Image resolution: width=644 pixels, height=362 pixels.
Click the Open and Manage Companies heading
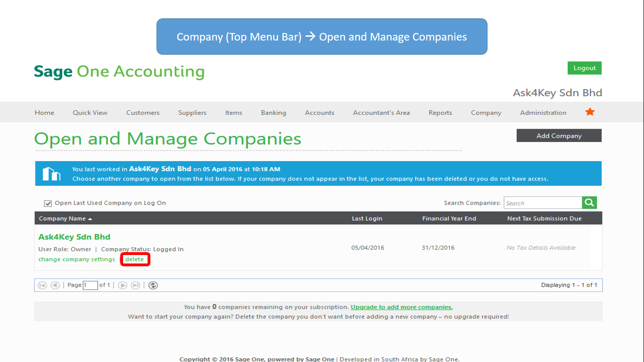168,139
